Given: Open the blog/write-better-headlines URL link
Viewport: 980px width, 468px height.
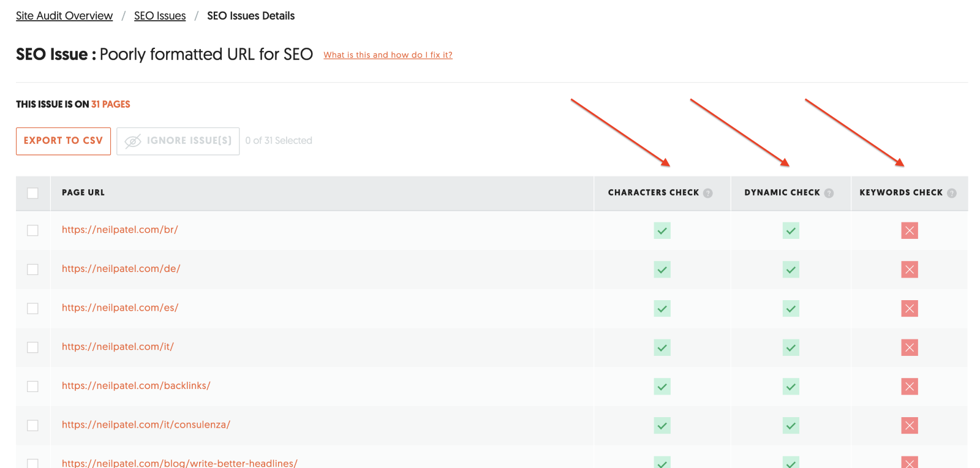Looking at the screenshot, I should tap(179, 462).
